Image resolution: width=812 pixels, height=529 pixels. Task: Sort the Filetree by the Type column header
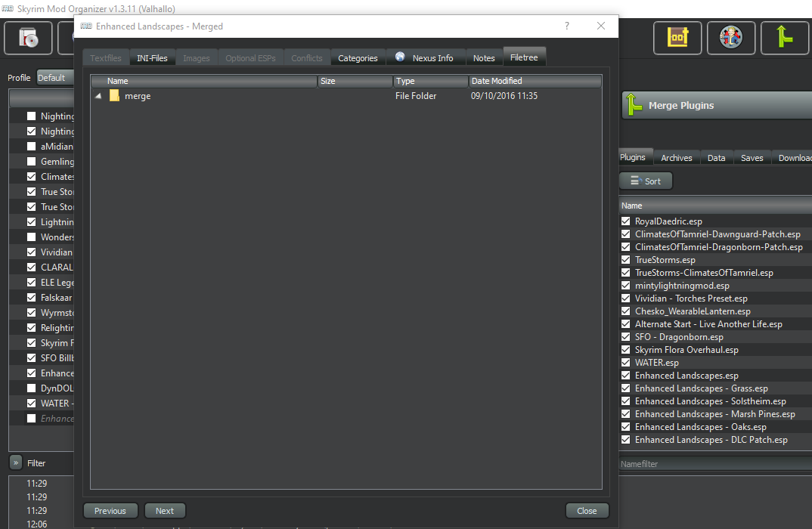point(431,81)
